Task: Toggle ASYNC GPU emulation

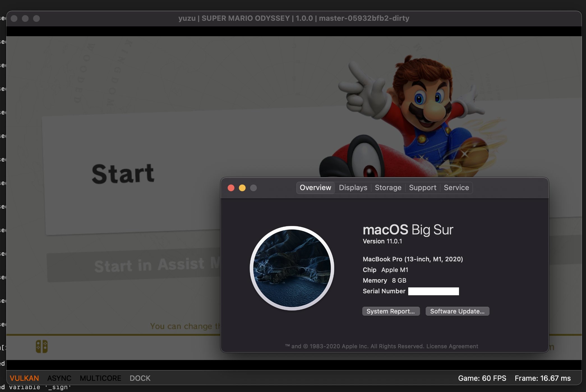Action: tap(59, 378)
